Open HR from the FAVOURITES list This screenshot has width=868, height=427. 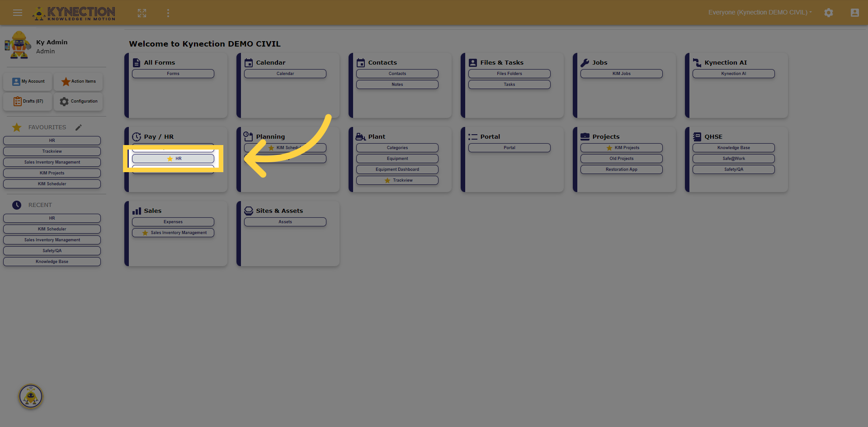(x=52, y=140)
